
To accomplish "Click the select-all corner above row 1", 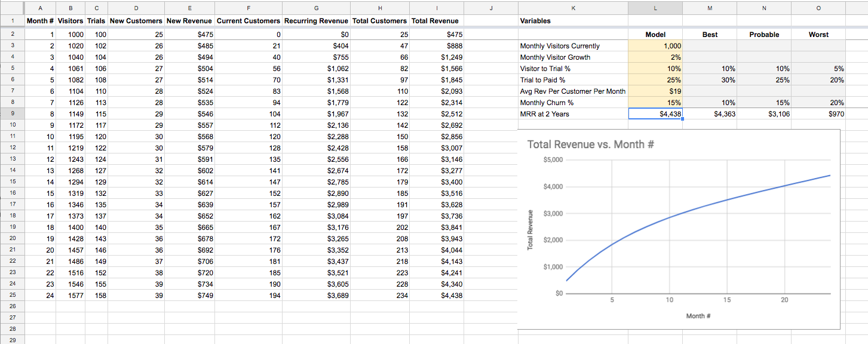I will 12,8.
